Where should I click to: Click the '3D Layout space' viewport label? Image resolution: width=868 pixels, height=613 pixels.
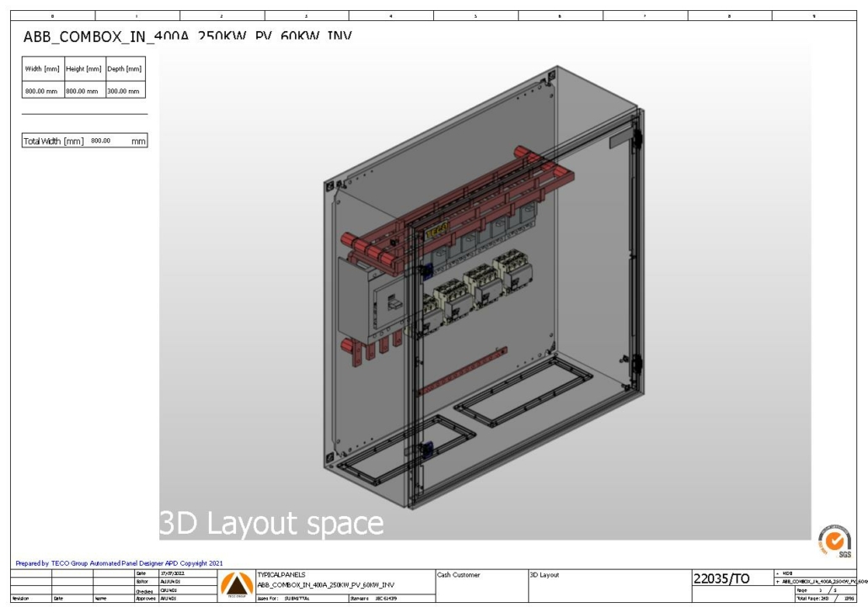click(x=271, y=523)
